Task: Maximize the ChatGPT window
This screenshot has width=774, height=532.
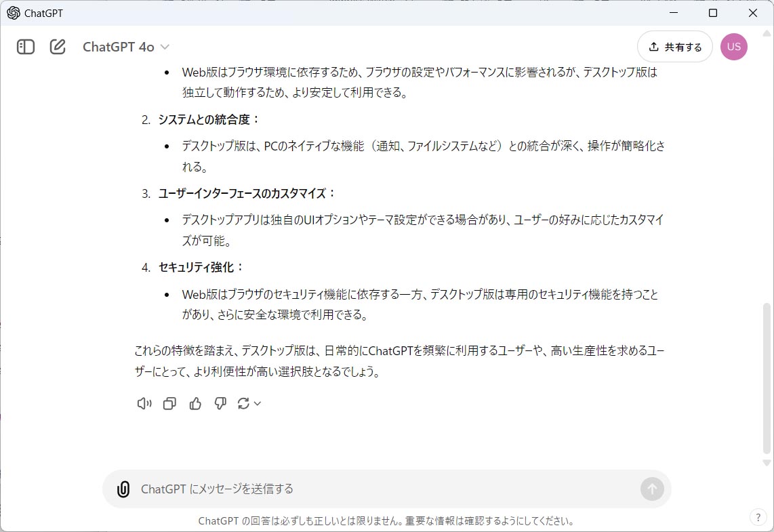Action: (713, 13)
